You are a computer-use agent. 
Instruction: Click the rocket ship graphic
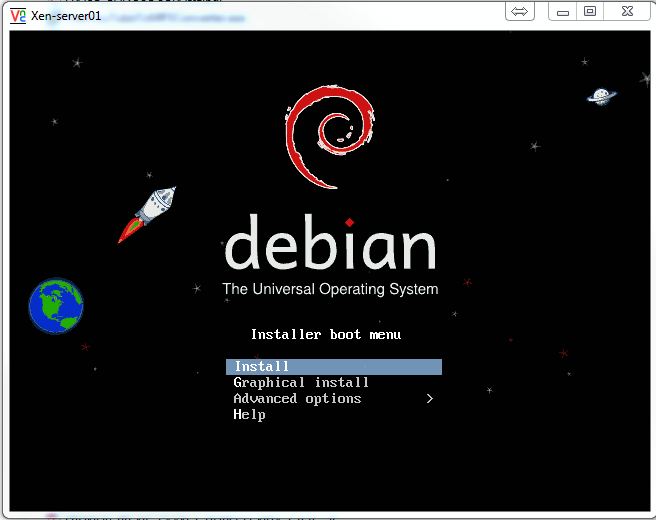click(x=148, y=213)
